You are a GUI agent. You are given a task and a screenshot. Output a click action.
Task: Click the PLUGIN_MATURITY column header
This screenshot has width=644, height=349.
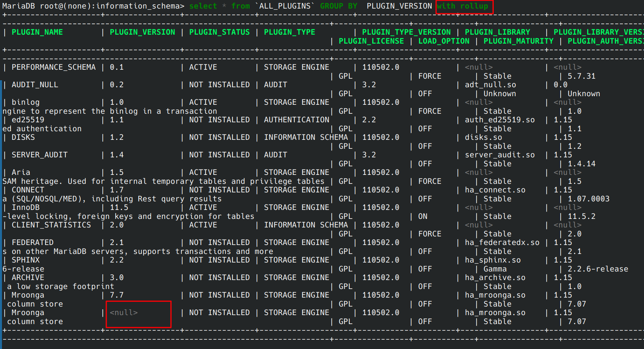coord(519,41)
